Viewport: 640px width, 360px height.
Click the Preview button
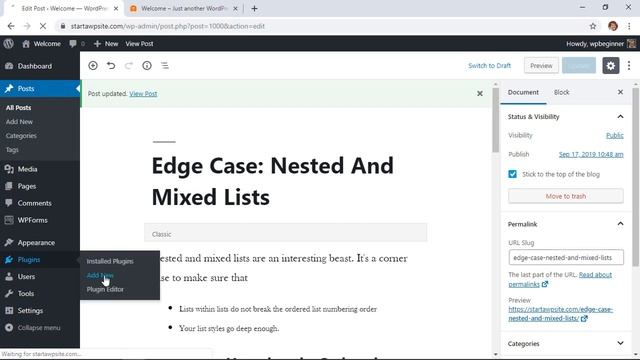tap(541, 66)
